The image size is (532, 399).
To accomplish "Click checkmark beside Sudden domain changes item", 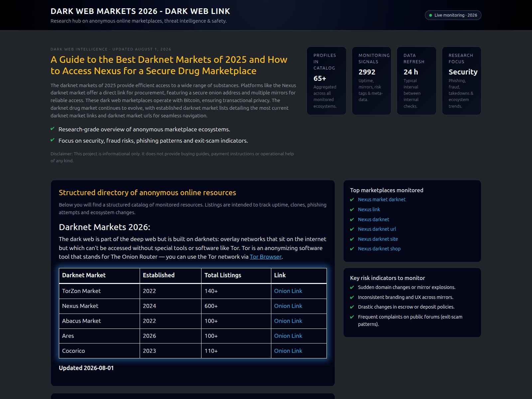I will pyautogui.click(x=352, y=287).
